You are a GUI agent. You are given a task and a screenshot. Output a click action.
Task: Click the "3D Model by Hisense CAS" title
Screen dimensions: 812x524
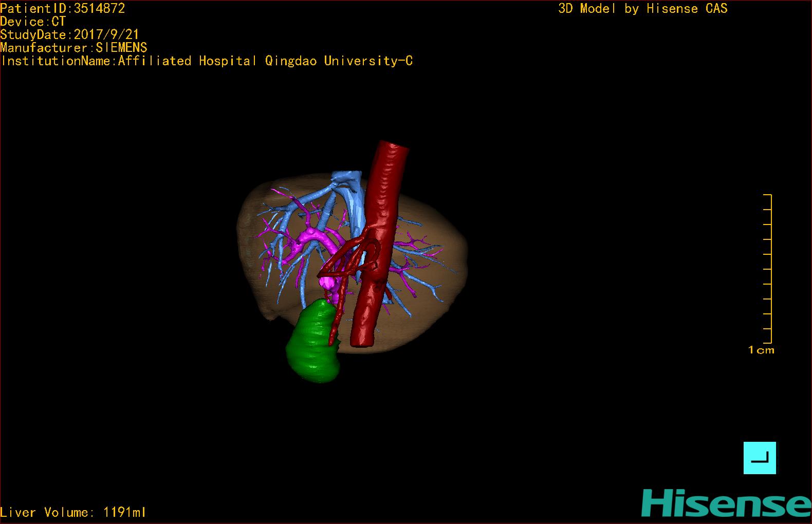(x=643, y=8)
